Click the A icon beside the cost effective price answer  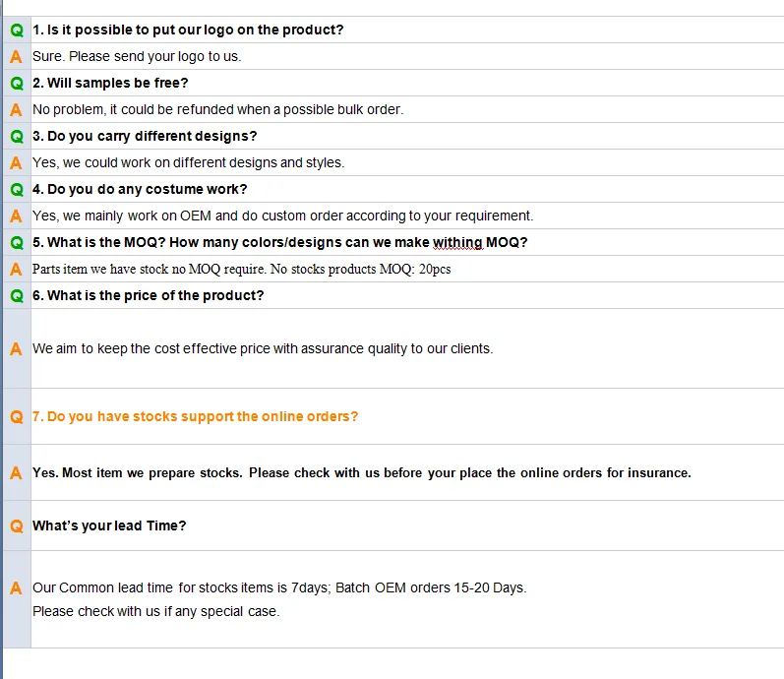point(17,348)
